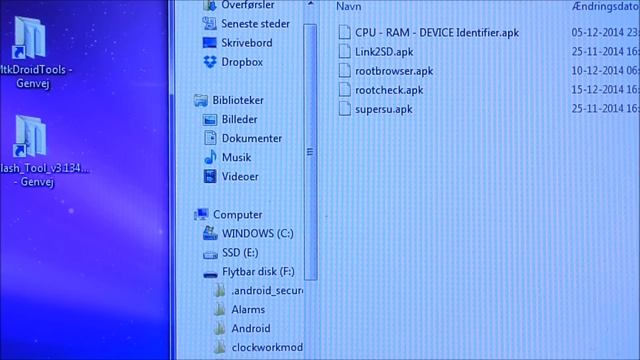Open the Dropbox icon in navigation pane
This screenshot has height=360, width=640.
(x=210, y=62)
